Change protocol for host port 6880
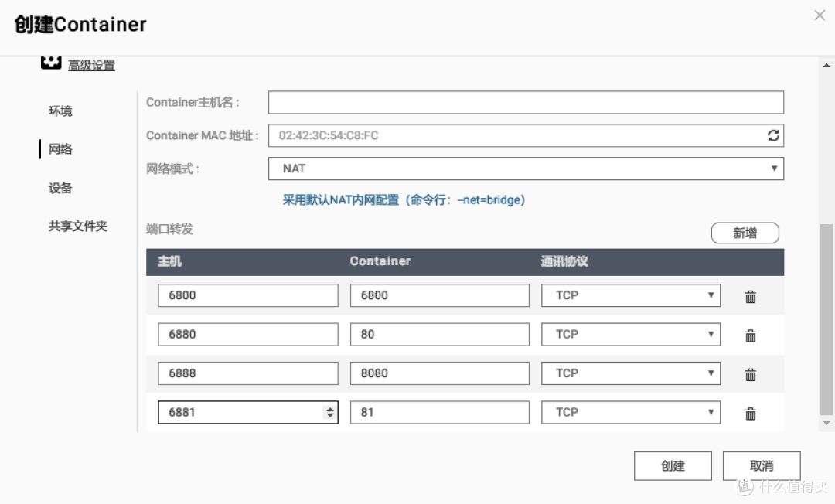835x504 pixels. pyautogui.click(x=630, y=335)
